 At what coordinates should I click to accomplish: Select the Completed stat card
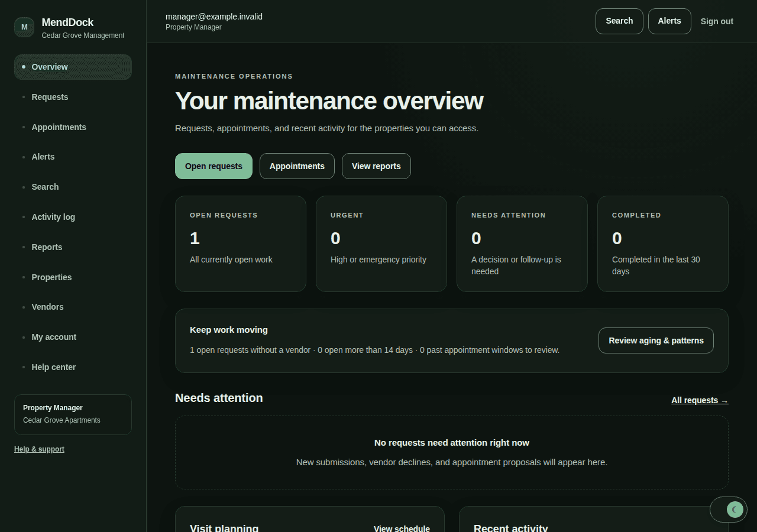pyautogui.click(x=663, y=244)
